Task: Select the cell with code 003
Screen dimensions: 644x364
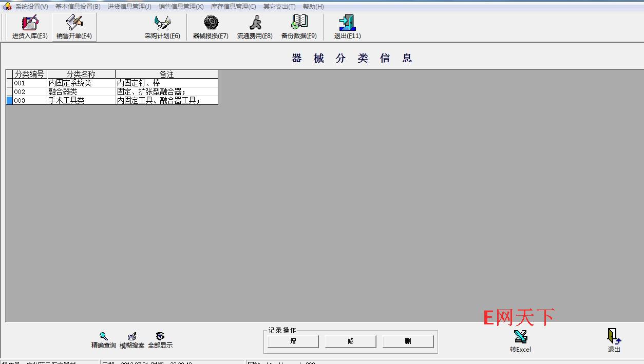Action: pyautogui.click(x=30, y=100)
